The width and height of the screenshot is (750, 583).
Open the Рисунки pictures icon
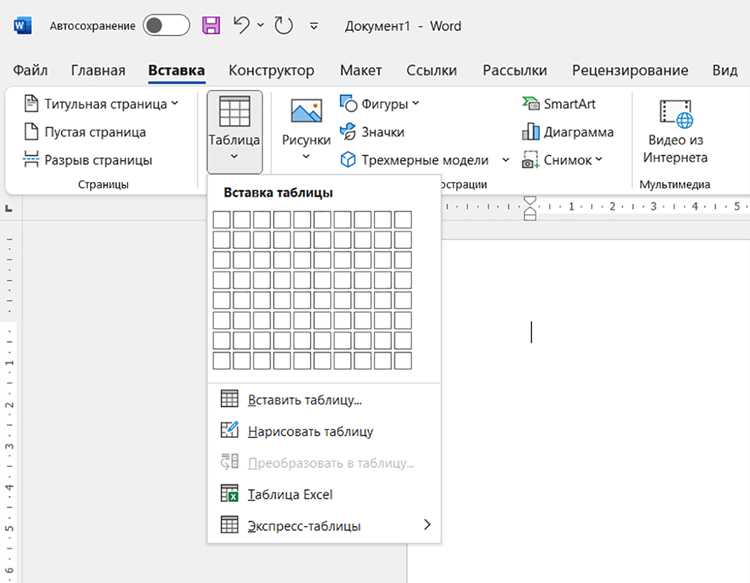(x=306, y=111)
